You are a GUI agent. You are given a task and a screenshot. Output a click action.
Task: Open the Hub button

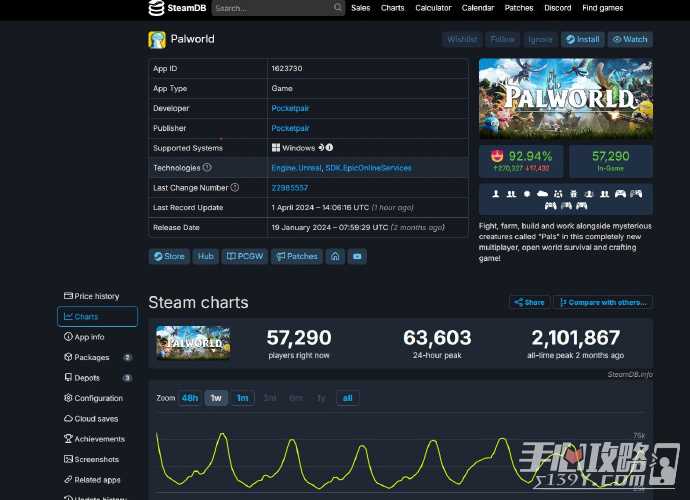click(206, 256)
